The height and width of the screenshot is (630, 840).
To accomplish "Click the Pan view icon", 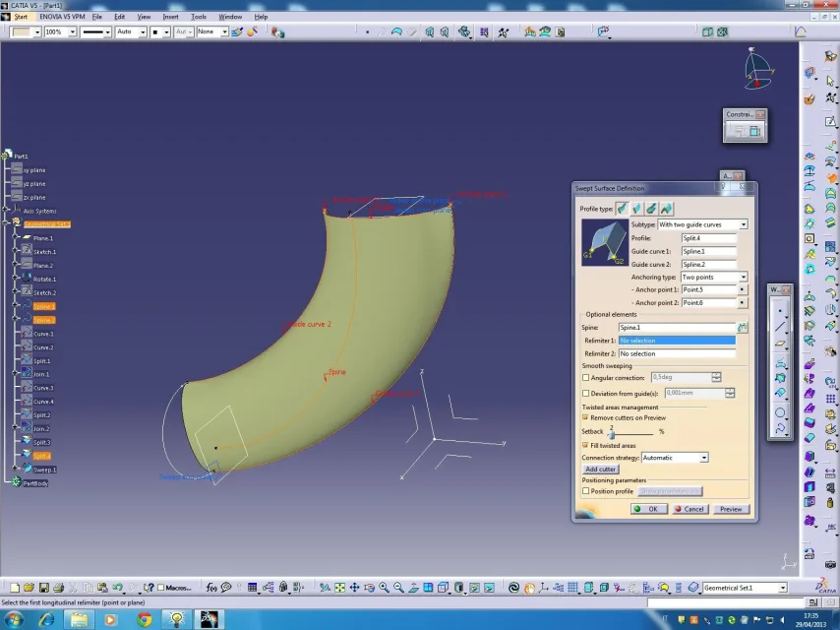I will point(354,588).
